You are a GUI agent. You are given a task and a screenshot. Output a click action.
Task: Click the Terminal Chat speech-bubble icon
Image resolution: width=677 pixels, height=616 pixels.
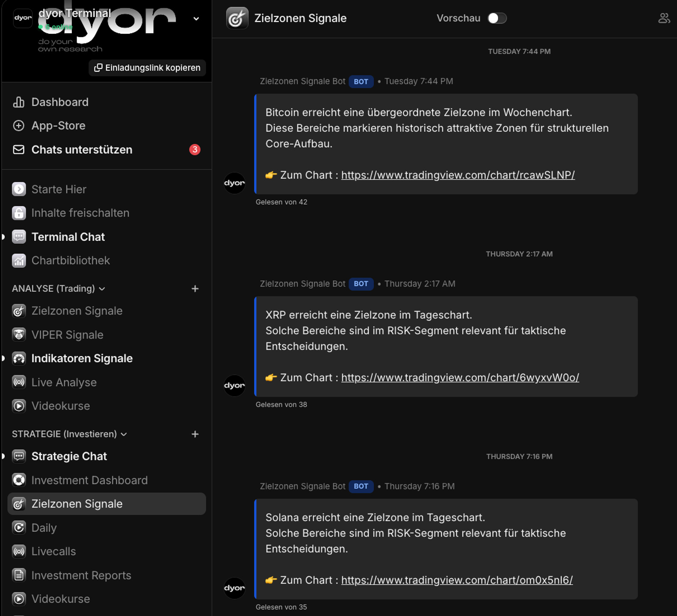click(19, 237)
